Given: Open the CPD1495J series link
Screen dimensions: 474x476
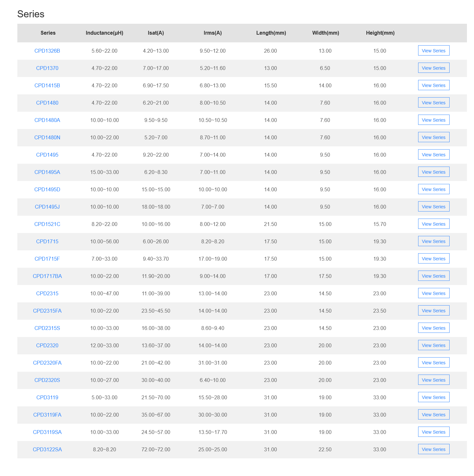Looking at the screenshot, I should pyautogui.click(x=47, y=207).
